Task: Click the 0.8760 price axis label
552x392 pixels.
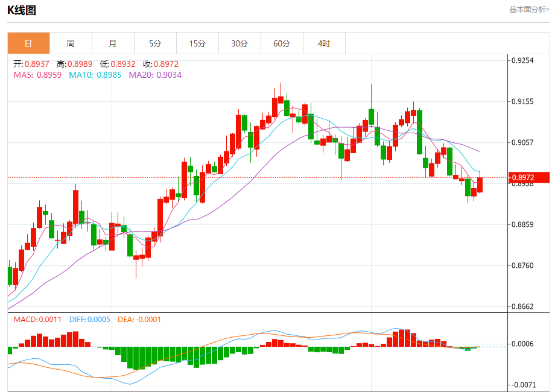Action: click(523, 266)
